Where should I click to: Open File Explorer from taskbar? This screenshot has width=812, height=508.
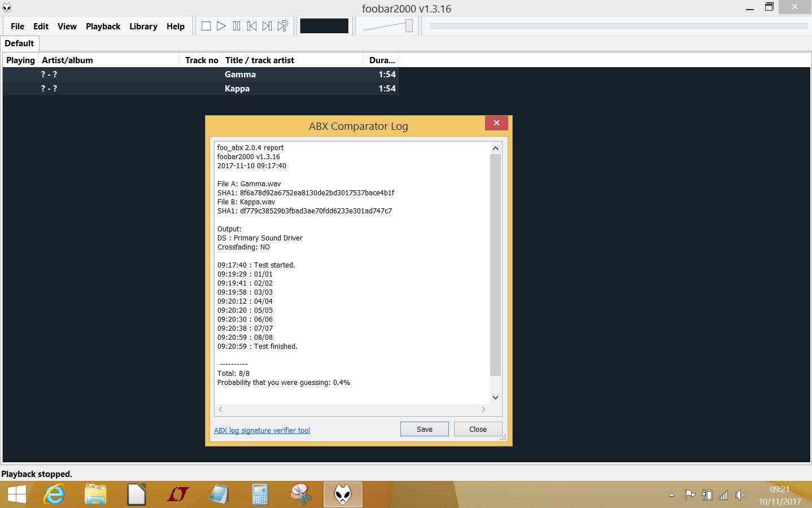click(95, 495)
